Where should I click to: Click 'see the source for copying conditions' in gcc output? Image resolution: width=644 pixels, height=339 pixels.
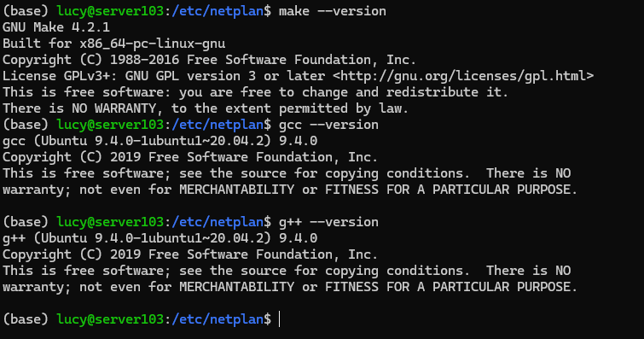[x=324, y=173]
